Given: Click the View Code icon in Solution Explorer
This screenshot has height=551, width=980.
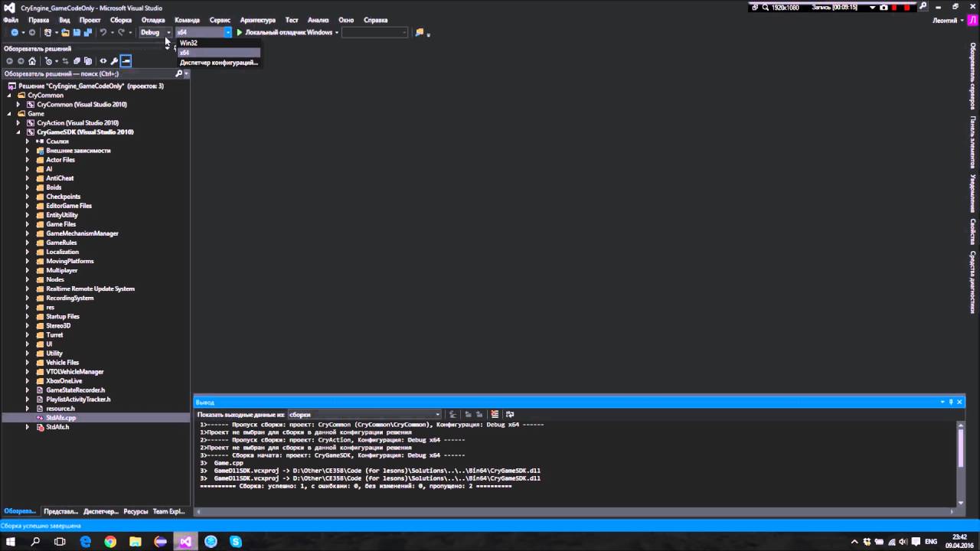Looking at the screenshot, I should pos(103,61).
